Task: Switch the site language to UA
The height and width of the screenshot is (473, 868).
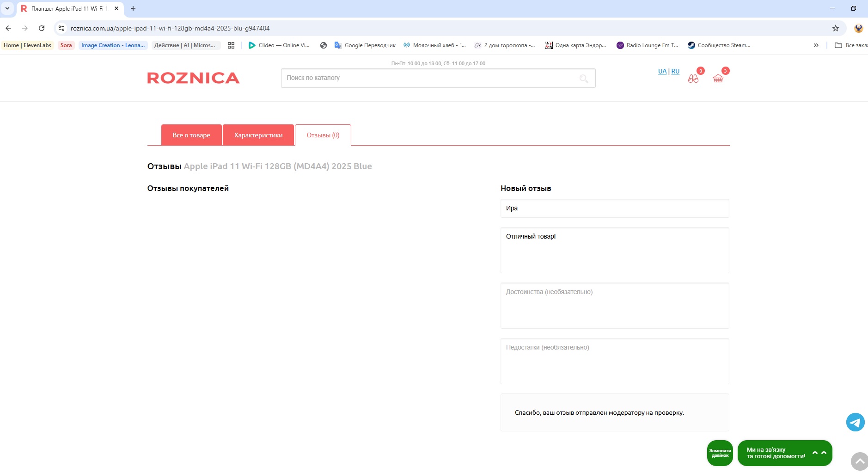Action: [662, 71]
